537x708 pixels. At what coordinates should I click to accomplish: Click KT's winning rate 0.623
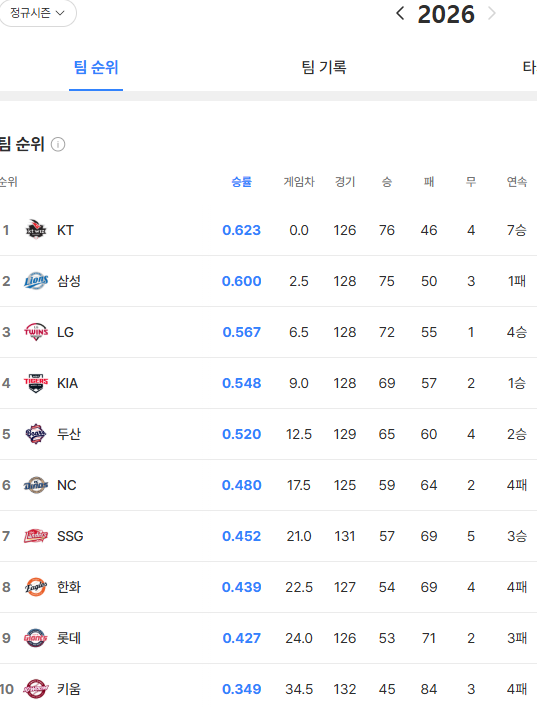click(x=241, y=230)
